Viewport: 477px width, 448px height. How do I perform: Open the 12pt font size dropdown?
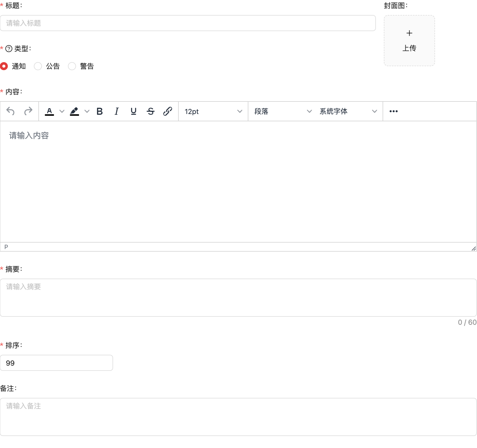213,111
